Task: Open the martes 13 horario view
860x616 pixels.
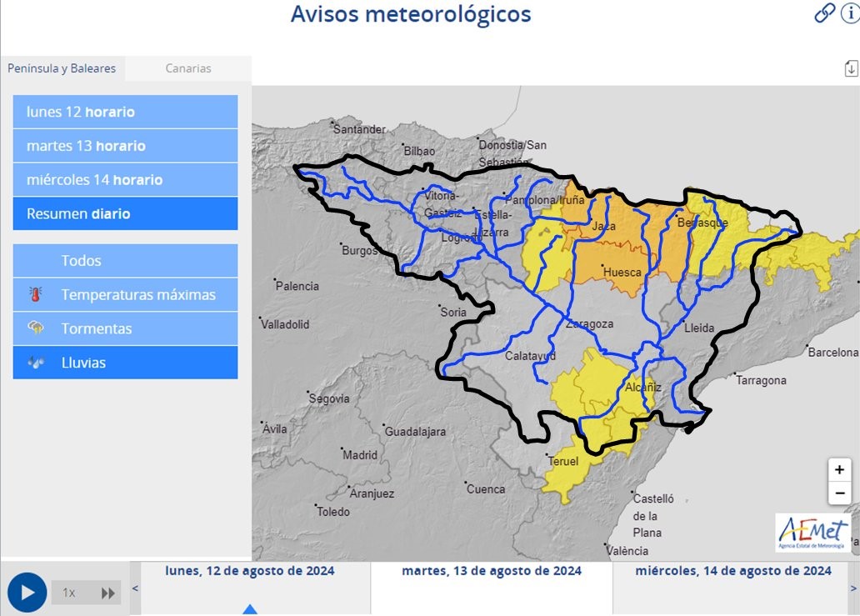Action: [125, 145]
